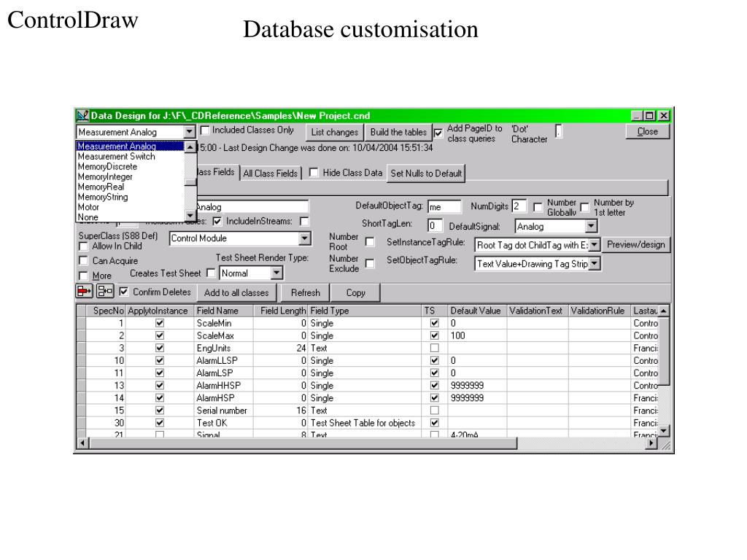Toggle the Number Exclude checkbox
The image size is (747, 560).
click(x=370, y=263)
